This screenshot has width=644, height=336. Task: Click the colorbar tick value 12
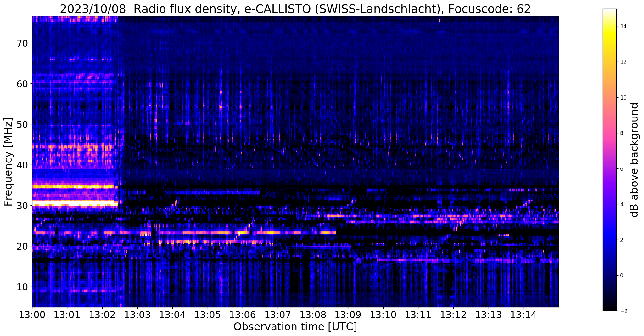pyautogui.click(x=623, y=62)
